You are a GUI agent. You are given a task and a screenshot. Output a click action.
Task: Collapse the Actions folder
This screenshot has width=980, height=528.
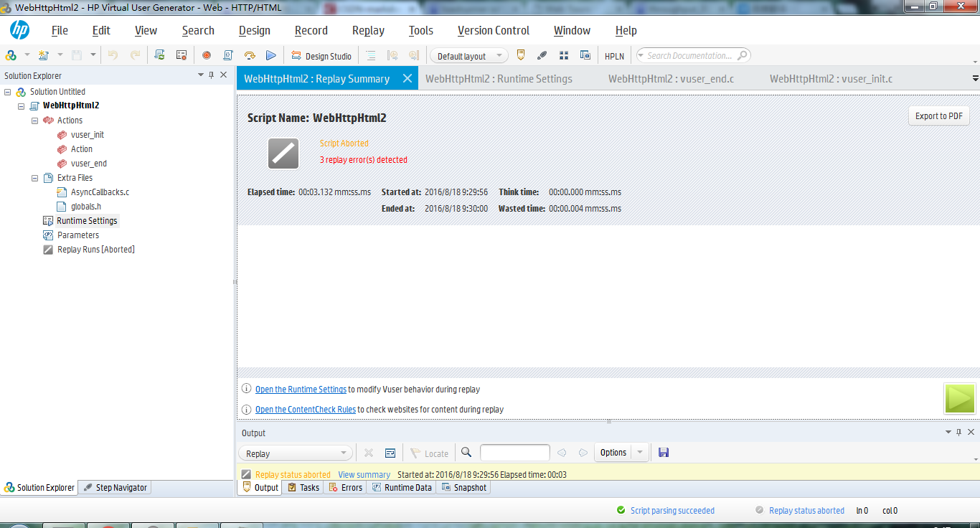click(x=35, y=121)
